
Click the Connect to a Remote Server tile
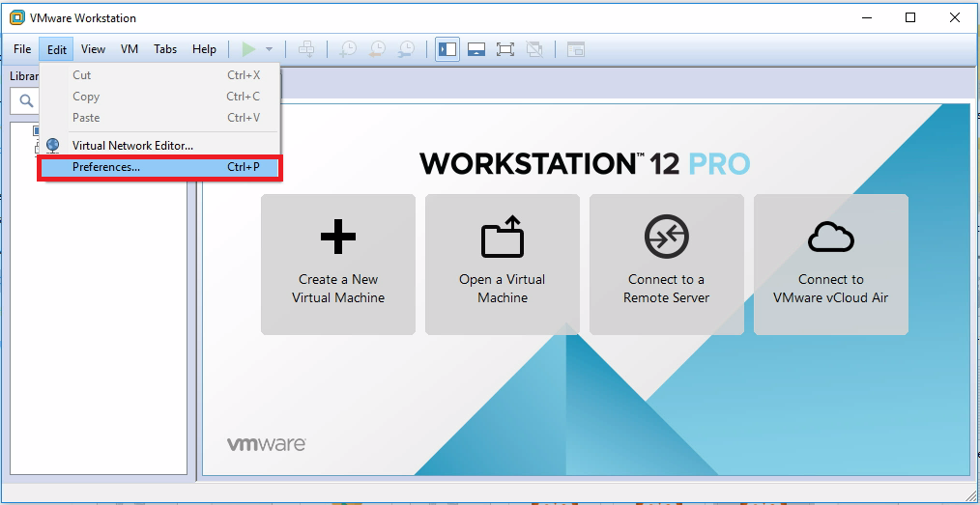pos(667,265)
